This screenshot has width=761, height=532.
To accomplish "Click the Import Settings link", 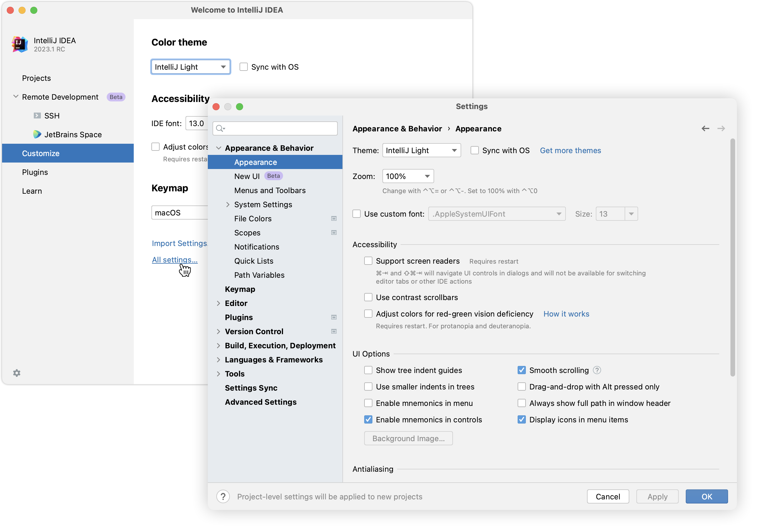I will (x=179, y=243).
